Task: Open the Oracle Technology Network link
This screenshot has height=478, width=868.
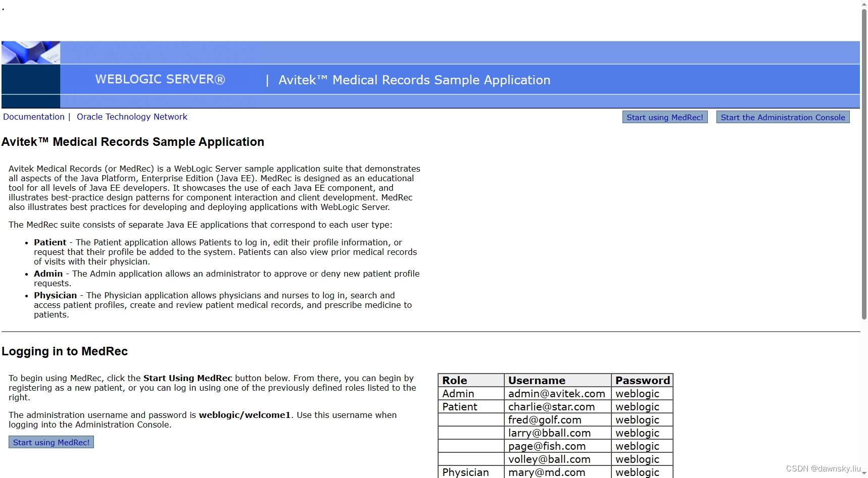Action: 132,117
